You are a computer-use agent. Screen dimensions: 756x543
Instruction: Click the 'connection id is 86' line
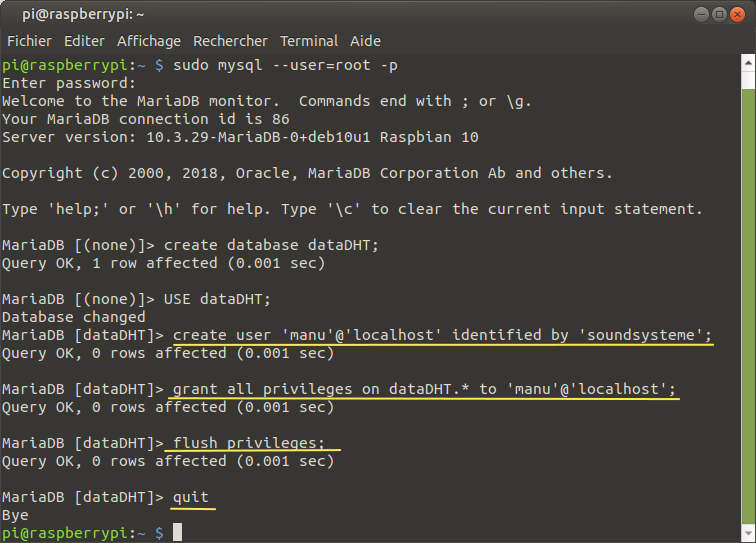[146, 119]
